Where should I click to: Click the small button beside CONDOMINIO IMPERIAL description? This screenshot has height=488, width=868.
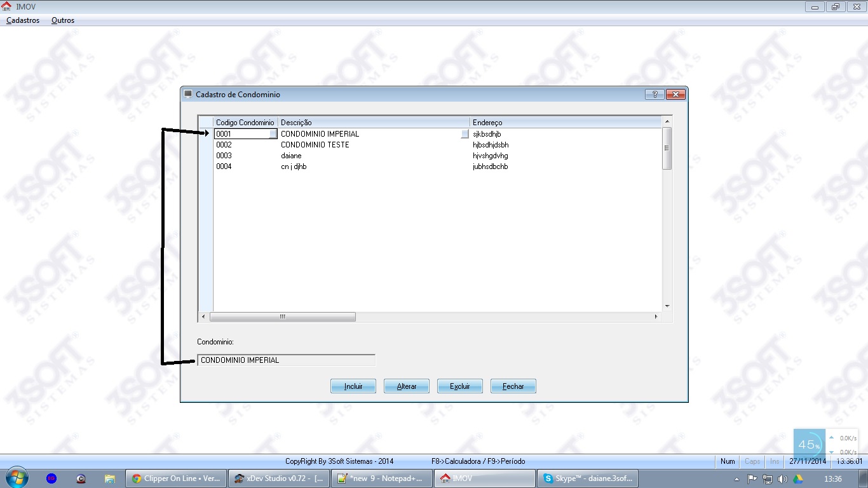point(465,134)
